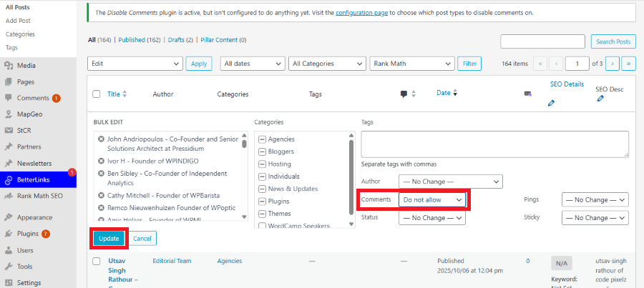The height and width of the screenshot is (288, 644).
Task: Jump to last page of posts
Action: 628,64
